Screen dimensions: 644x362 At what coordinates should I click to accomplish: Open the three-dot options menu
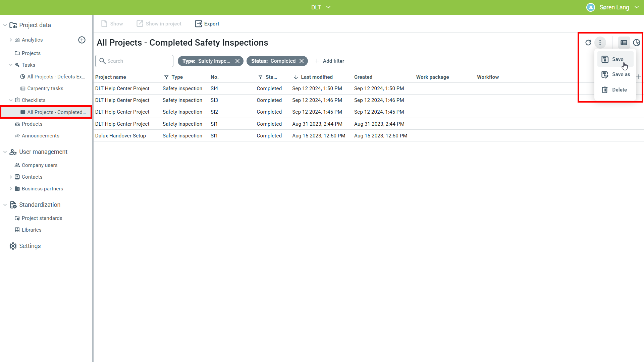tap(600, 43)
